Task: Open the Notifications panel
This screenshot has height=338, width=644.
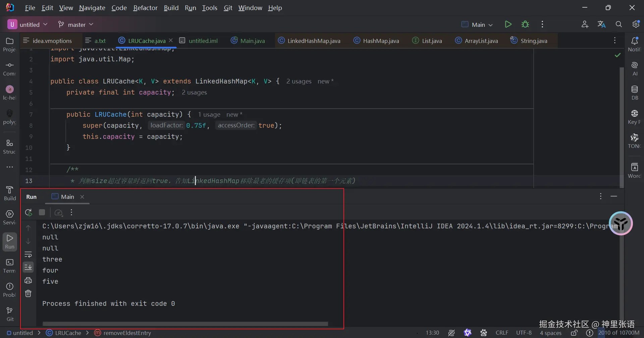Action: (634, 44)
